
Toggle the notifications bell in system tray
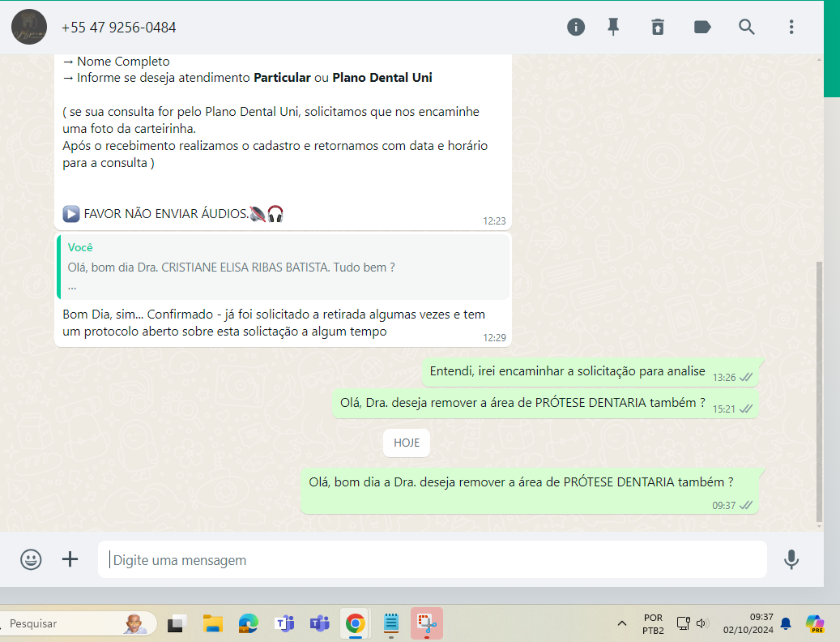point(785,623)
